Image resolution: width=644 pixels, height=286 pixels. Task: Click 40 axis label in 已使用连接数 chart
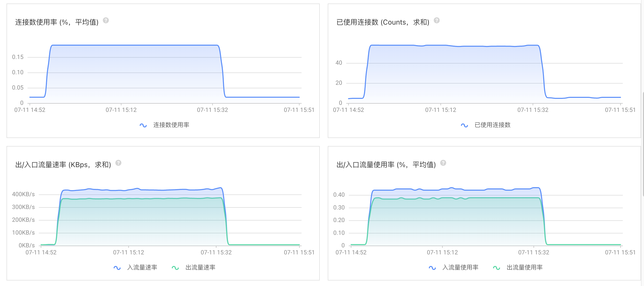(339, 63)
